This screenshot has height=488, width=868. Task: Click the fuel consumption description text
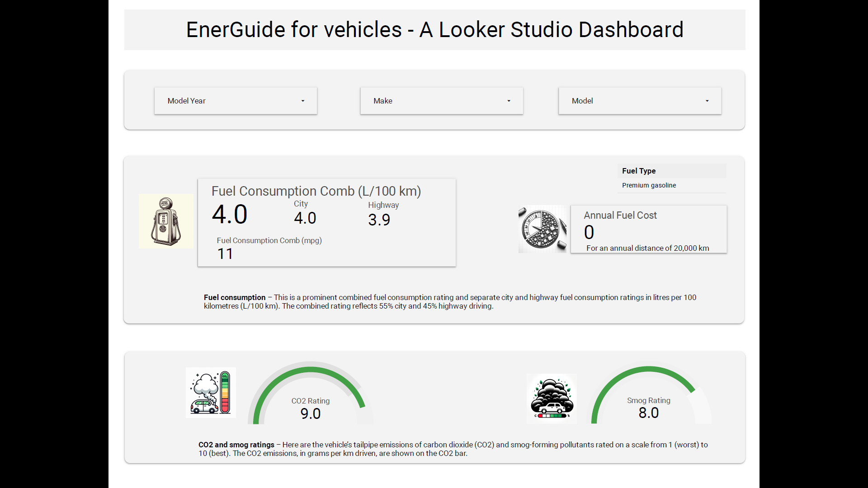(450, 301)
